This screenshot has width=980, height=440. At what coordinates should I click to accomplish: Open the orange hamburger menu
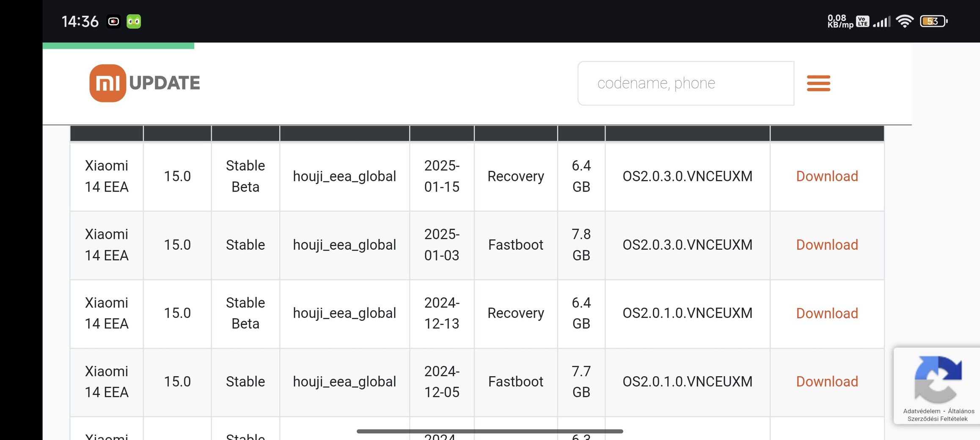(x=818, y=83)
